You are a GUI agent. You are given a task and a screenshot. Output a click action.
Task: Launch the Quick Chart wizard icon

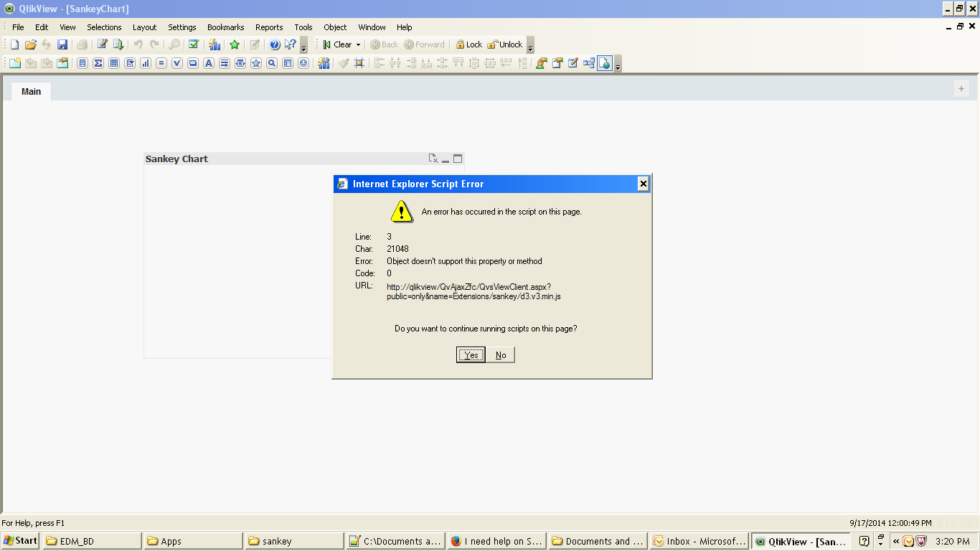click(x=215, y=44)
